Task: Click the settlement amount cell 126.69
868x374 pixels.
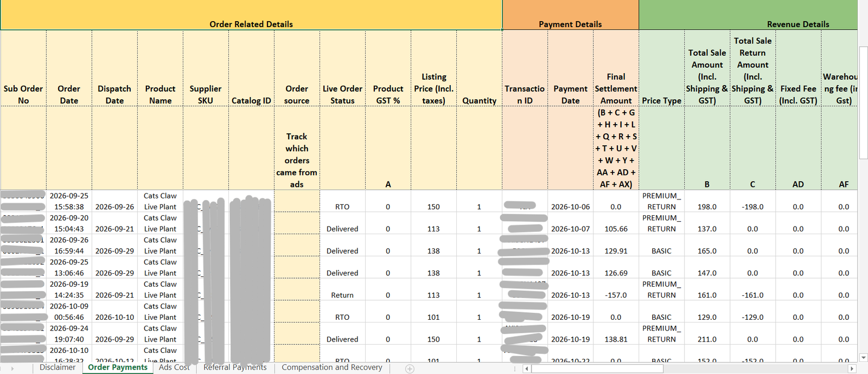Action: (616, 268)
